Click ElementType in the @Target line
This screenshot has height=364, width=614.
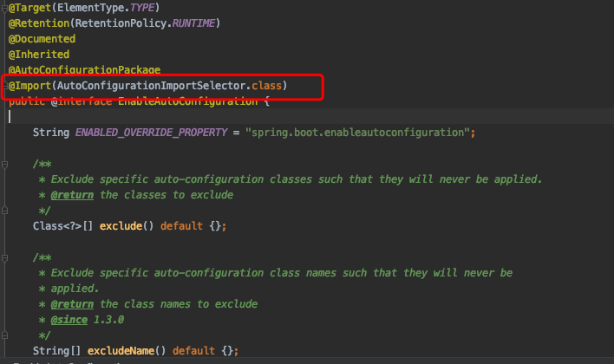[92, 8]
